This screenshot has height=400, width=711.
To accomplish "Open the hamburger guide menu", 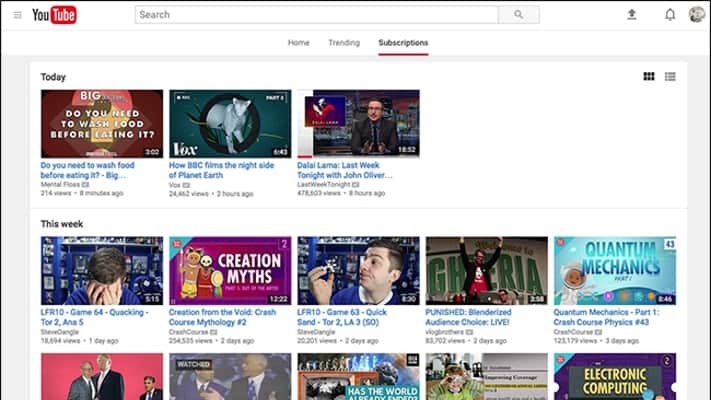I will pyautogui.click(x=17, y=15).
